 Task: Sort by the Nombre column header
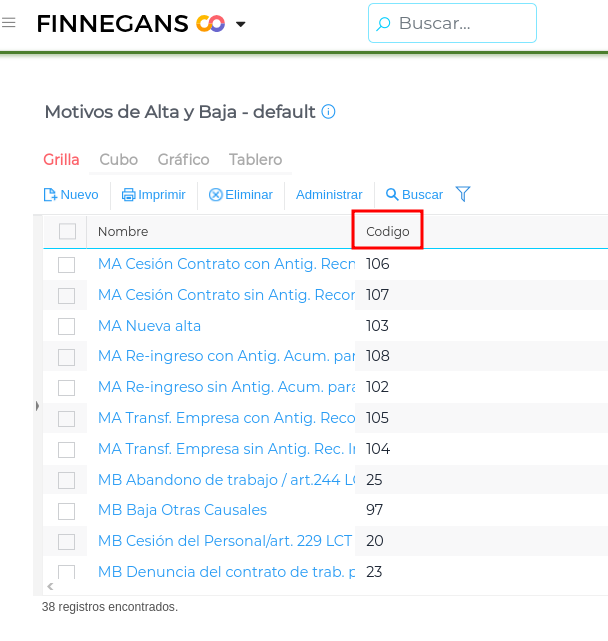pyautogui.click(x=123, y=231)
